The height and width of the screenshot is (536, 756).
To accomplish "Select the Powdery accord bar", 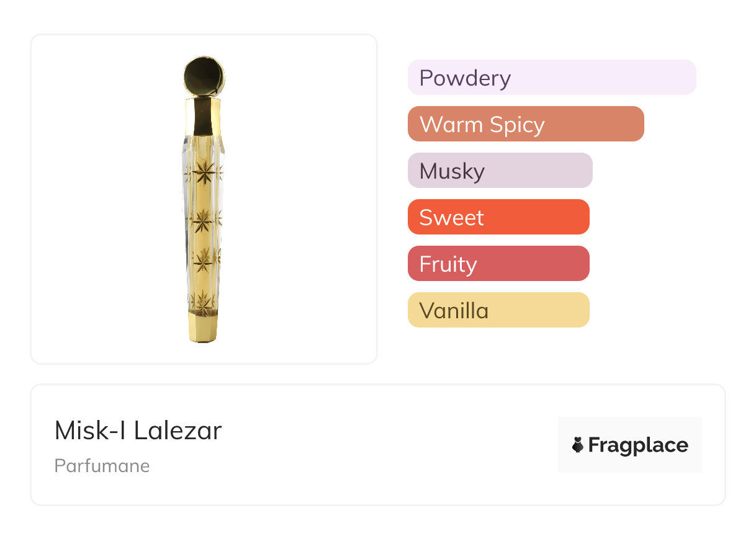I will [x=551, y=78].
